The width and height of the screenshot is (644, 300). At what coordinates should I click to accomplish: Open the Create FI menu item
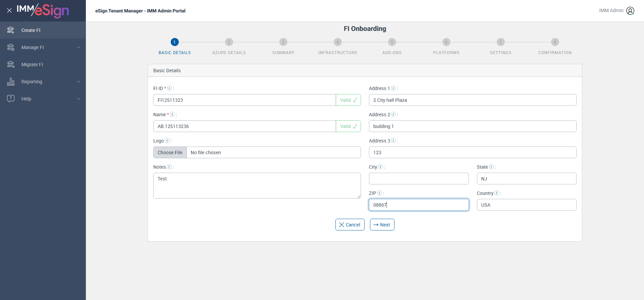[x=43, y=30]
